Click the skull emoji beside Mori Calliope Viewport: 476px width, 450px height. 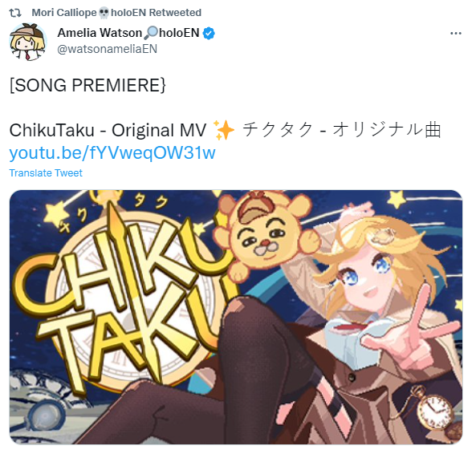point(104,13)
